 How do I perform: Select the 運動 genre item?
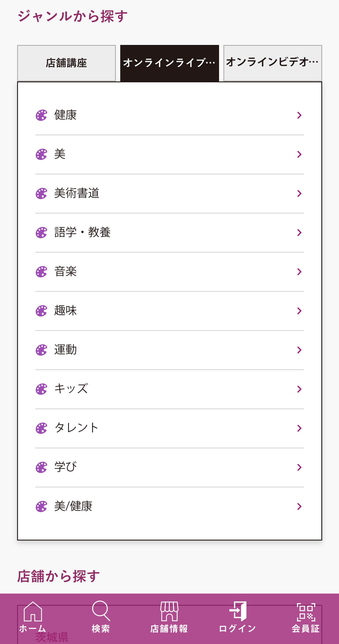pyautogui.click(x=170, y=350)
